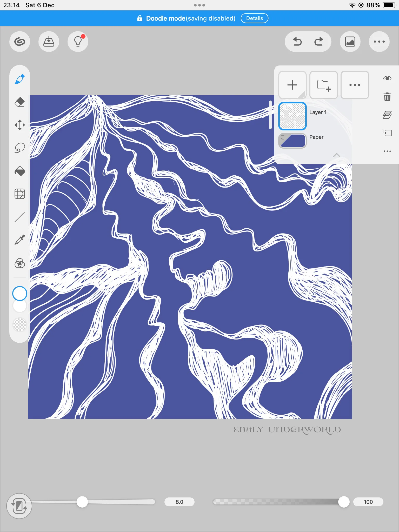Tap the 23:14 clock
The width and height of the screenshot is (399, 532).
(x=11, y=5)
